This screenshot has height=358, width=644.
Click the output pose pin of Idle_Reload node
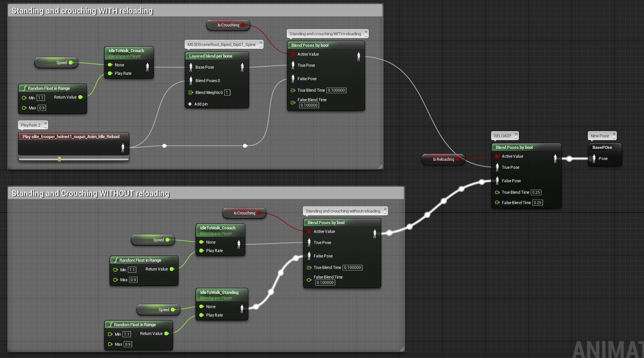coord(123,148)
